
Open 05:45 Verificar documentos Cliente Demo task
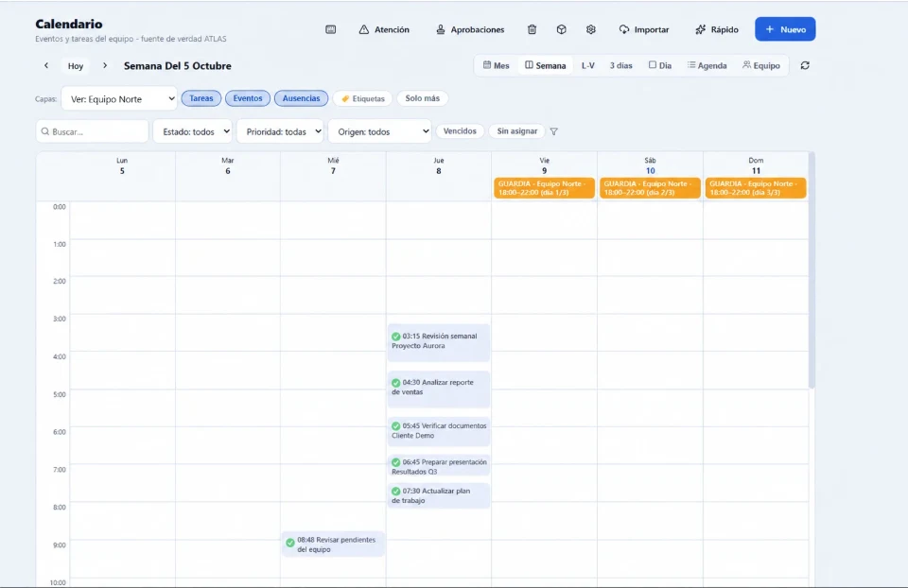[x=438, y=432]
